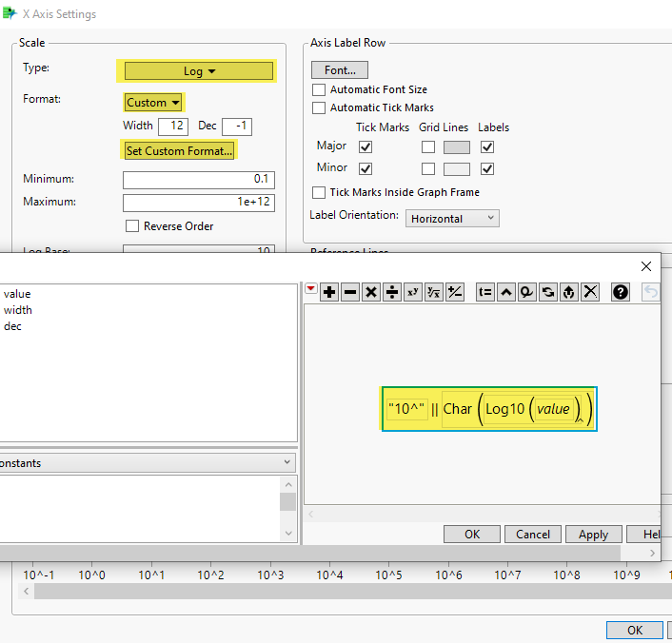
Task: Click the multiply operator icon
Action: click(371, 292)
